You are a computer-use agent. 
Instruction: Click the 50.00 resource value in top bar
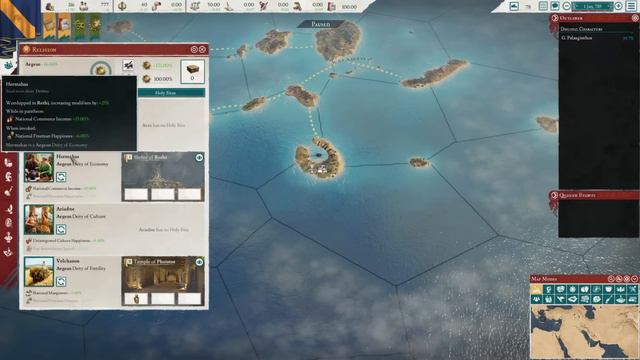coord(213,4)
